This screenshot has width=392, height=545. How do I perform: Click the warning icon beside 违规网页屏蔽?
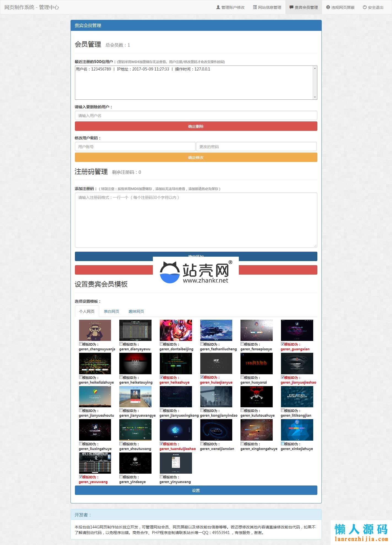328,7
